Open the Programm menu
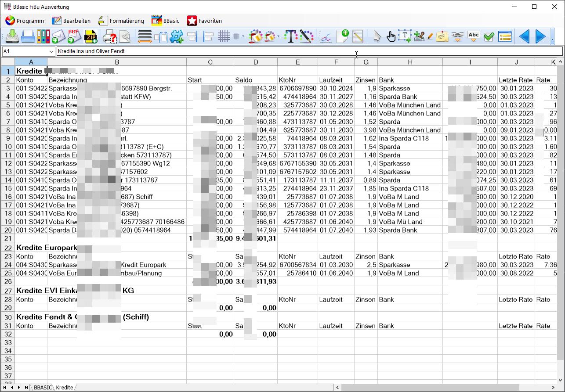 coord(25,21)
